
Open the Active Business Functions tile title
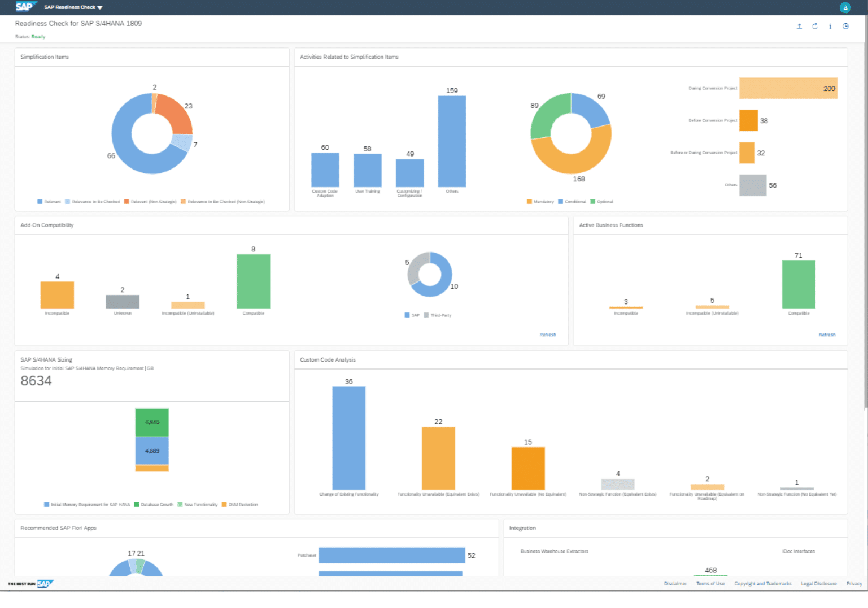click(611, 225)
